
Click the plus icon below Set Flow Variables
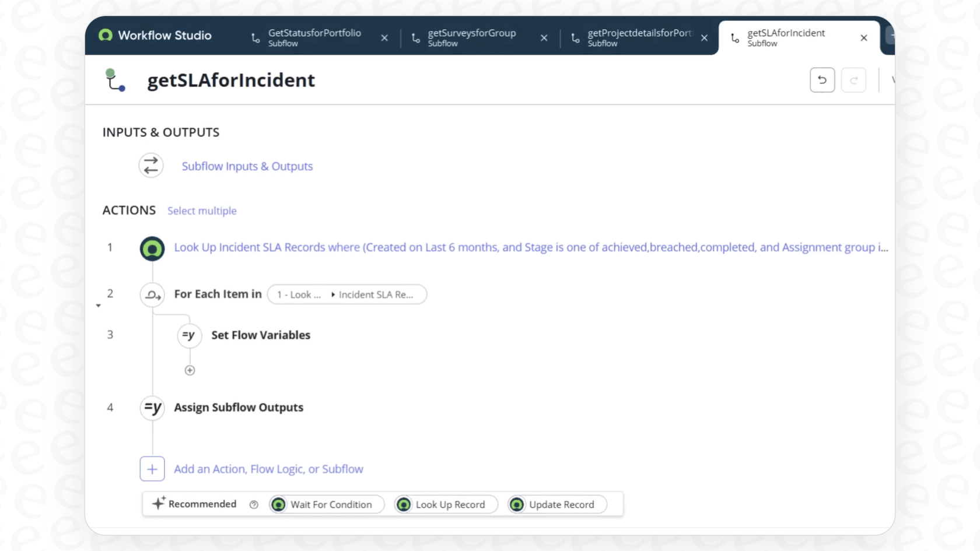click(x=189, y=370)
